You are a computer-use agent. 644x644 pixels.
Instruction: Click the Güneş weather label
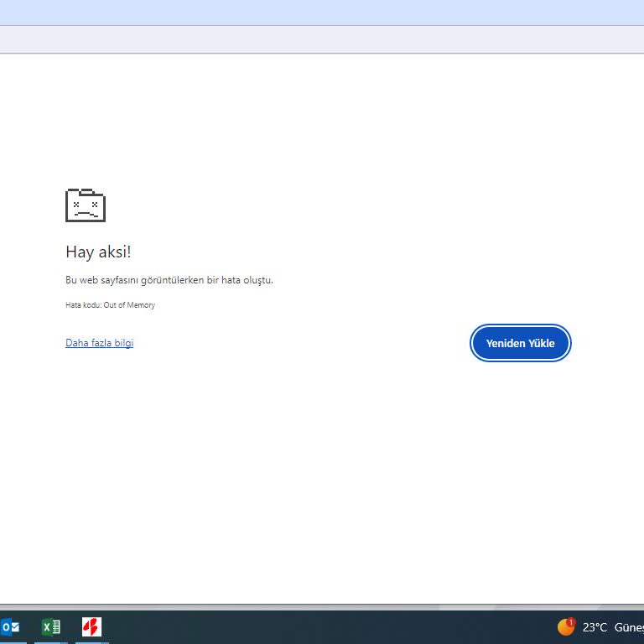(628, 627)
